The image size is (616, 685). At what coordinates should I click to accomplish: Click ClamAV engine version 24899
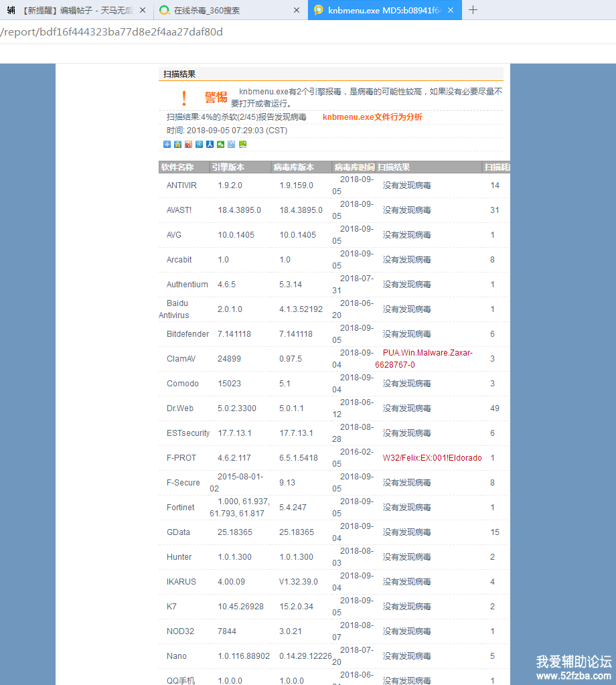click(x=230, y=359)
